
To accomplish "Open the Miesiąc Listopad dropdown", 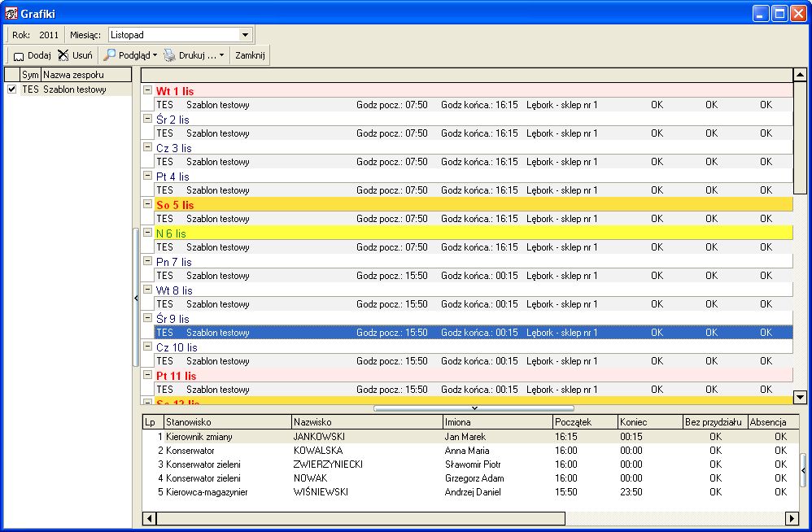I will (245, 35).
